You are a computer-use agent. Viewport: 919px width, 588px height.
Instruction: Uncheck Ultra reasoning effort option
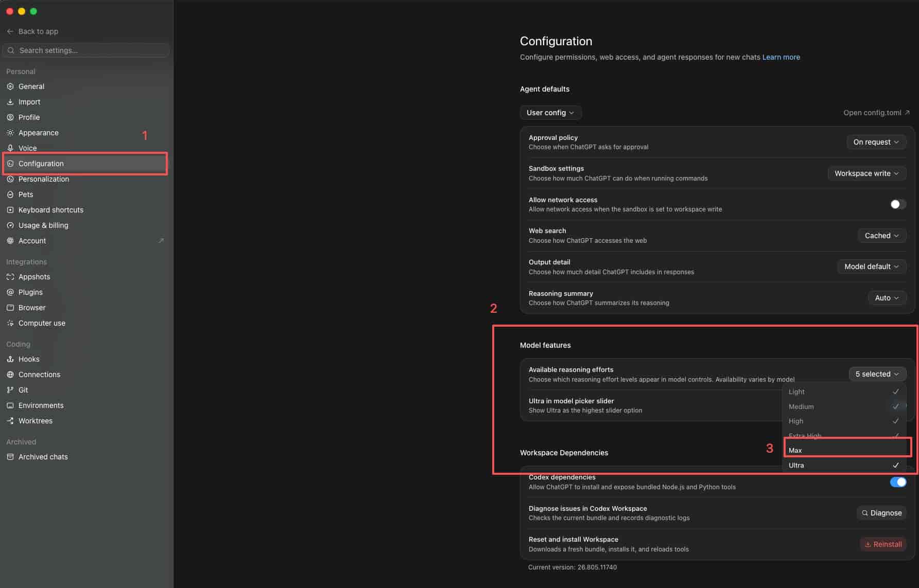(x=844, y=465)
